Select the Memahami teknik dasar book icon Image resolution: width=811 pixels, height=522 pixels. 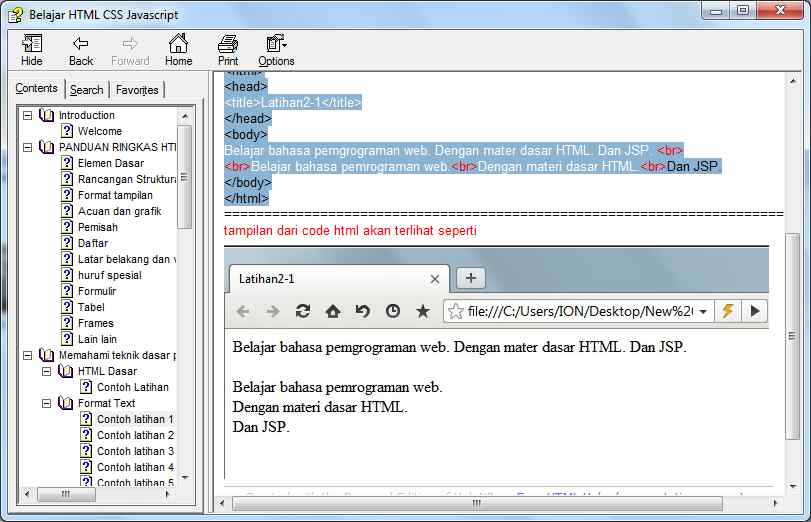click(47, 355)
